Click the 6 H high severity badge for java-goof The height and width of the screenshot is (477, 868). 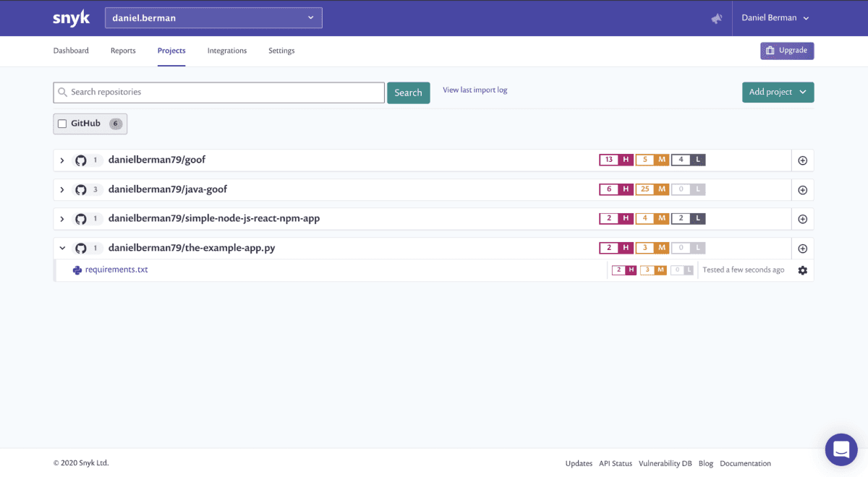point(616,189)
